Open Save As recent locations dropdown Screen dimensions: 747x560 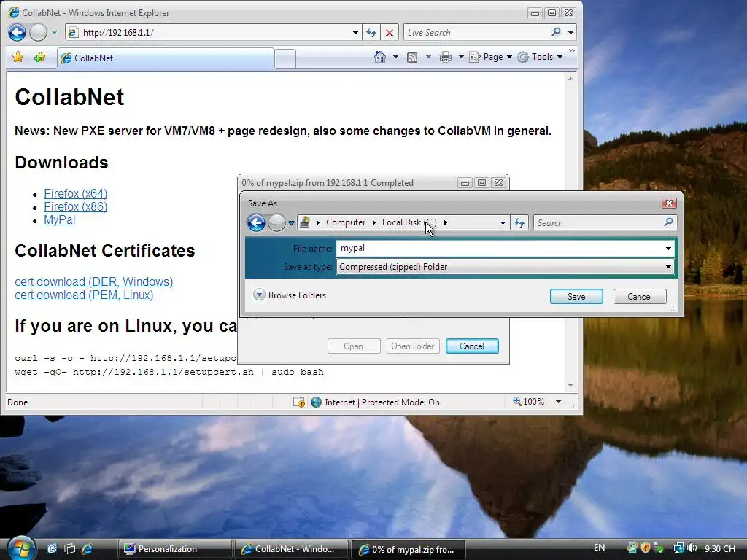coord(291,223)
